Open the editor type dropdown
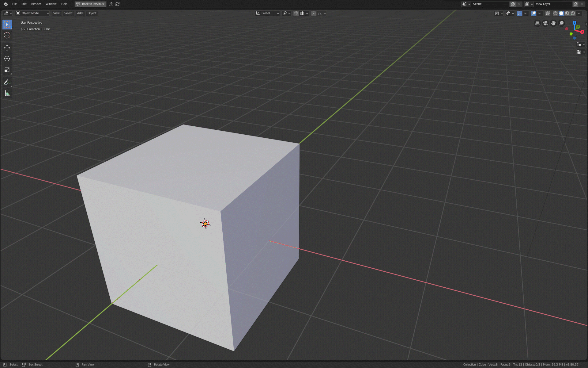588x368 pixels. pos(8,13)
